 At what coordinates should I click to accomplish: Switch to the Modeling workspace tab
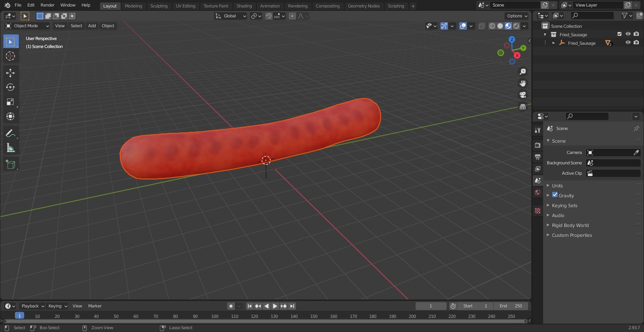click(133, 6)
